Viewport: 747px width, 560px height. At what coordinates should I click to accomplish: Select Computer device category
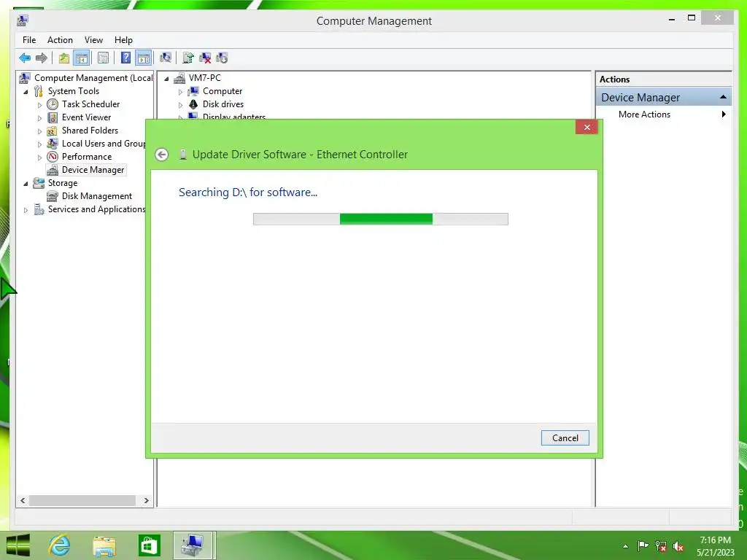[222, 91]
